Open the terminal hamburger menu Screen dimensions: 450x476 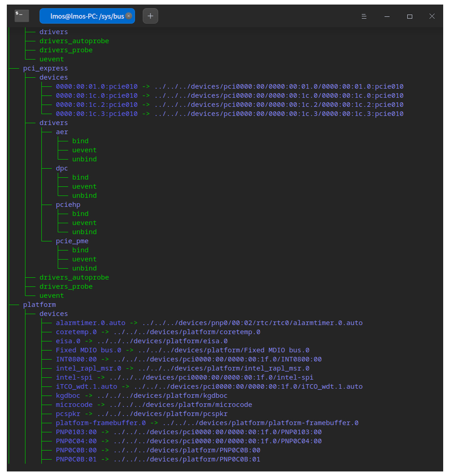364,16
